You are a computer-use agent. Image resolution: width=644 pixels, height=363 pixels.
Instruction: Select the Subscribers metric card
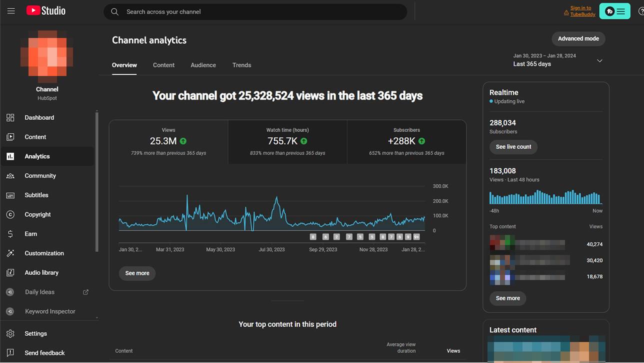(x=406, y=142)
